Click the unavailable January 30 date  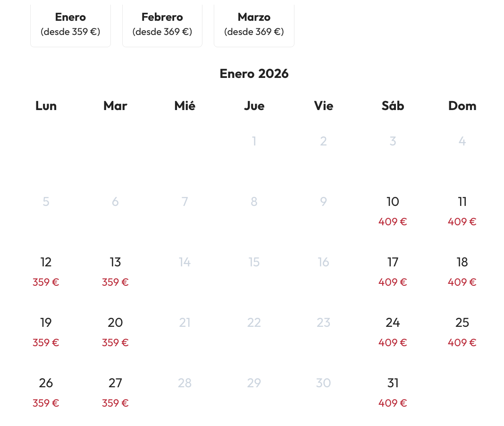[x=323, y=383]
